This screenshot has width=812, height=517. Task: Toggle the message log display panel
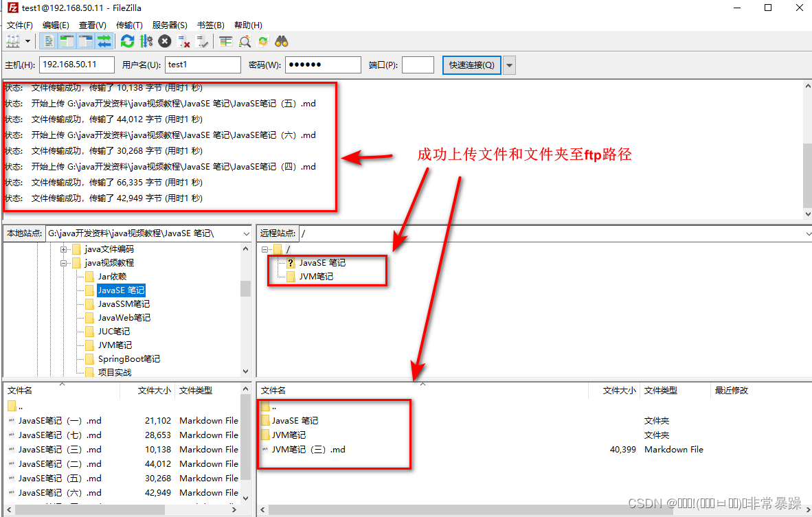pos(49,41)
